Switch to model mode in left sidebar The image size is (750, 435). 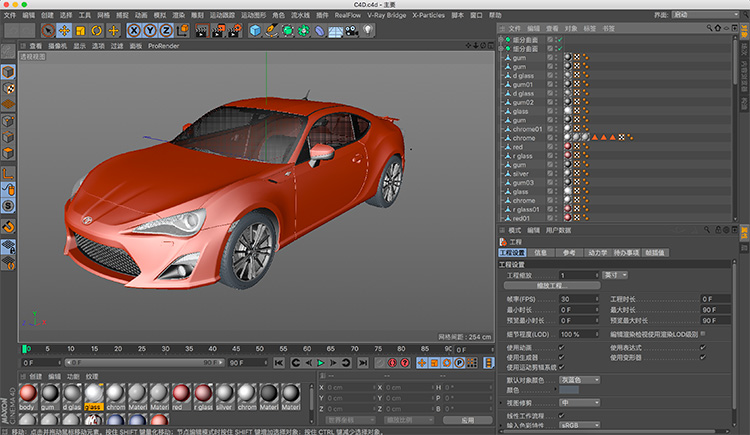(8, 72)
